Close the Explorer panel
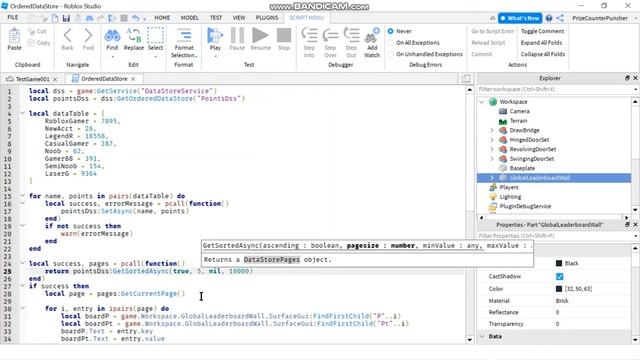This screenshot has width=640, height=360. (635, 78)
